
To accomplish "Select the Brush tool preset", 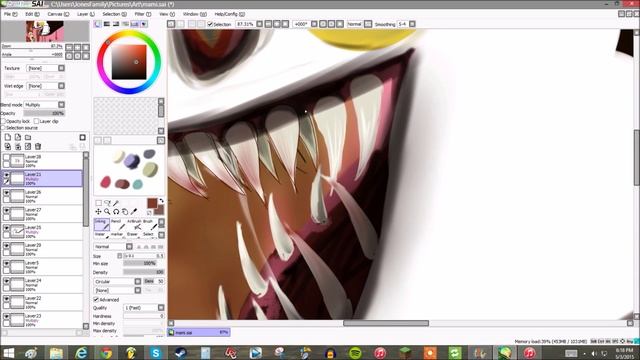I will click(x=149, y=224).
